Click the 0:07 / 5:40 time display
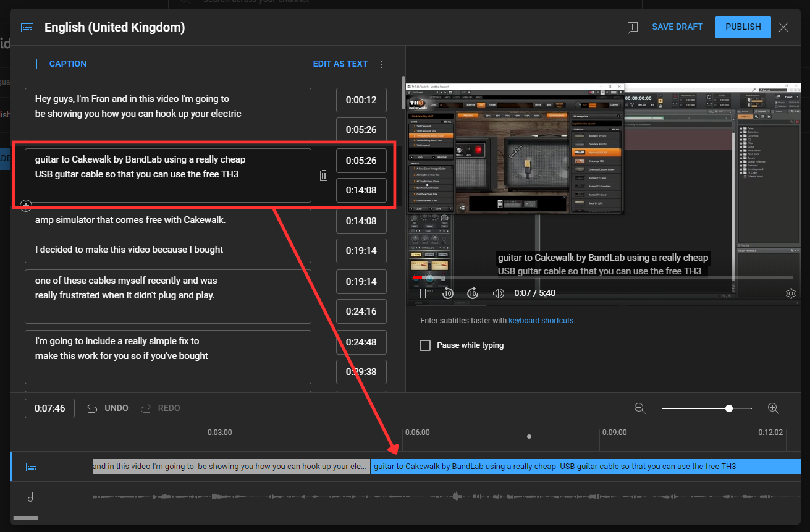The width and height of the screenshot is (810, 532). pyautogui.click(x=534, y=293)
